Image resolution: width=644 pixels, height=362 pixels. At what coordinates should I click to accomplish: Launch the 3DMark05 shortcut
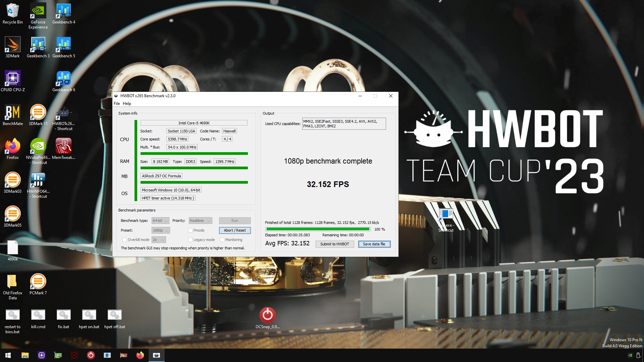(12, 217)
